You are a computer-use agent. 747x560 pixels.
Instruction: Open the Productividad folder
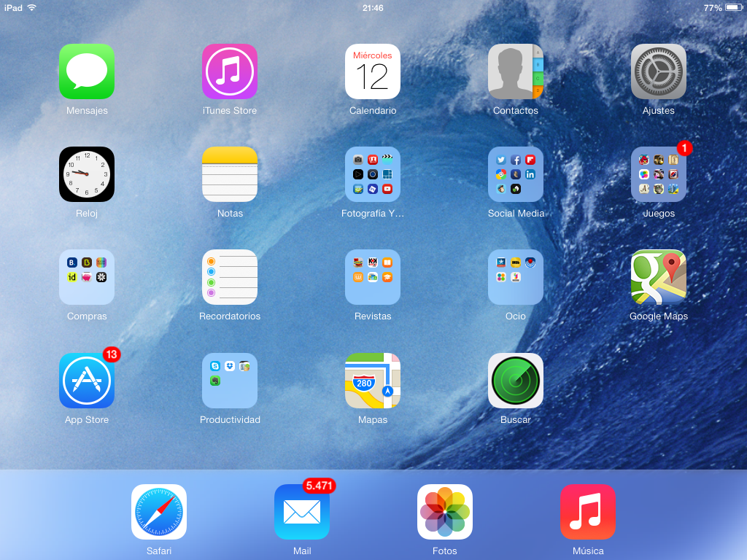point(230,381)
